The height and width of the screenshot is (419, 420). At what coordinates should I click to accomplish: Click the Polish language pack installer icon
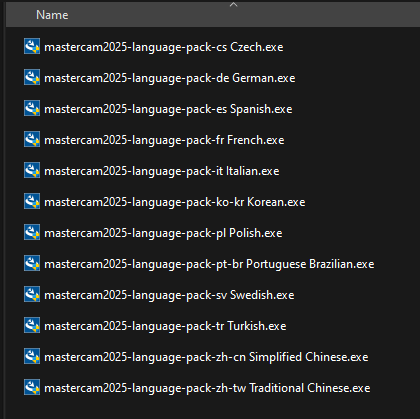point(32,232)
